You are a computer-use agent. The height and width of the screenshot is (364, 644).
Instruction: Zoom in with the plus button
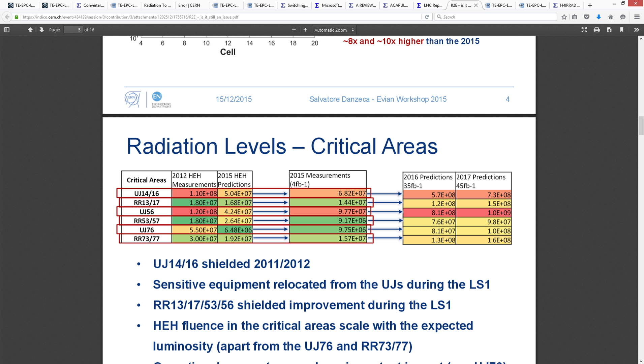pos(305,30)
